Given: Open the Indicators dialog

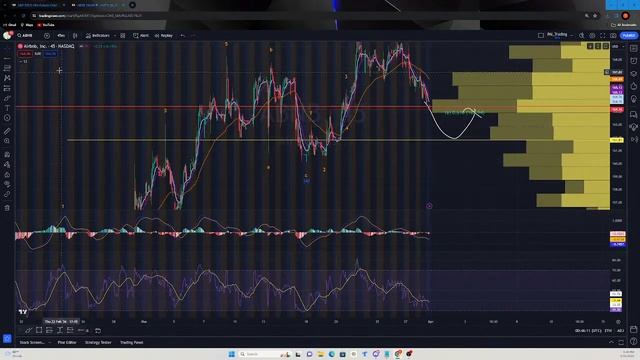Looking at the screenshot, I should (98, 36).
